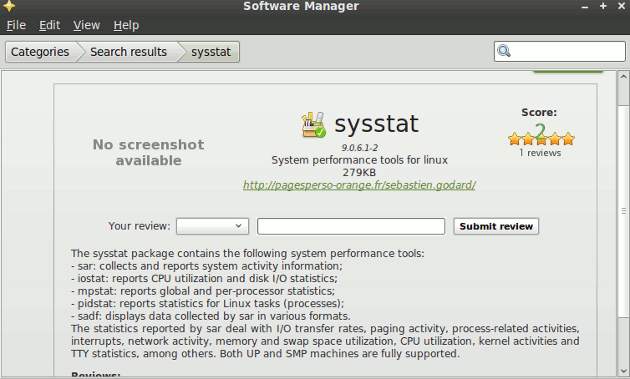Close the Software Manager window
The image size is (630, 379).
[621, 6]
